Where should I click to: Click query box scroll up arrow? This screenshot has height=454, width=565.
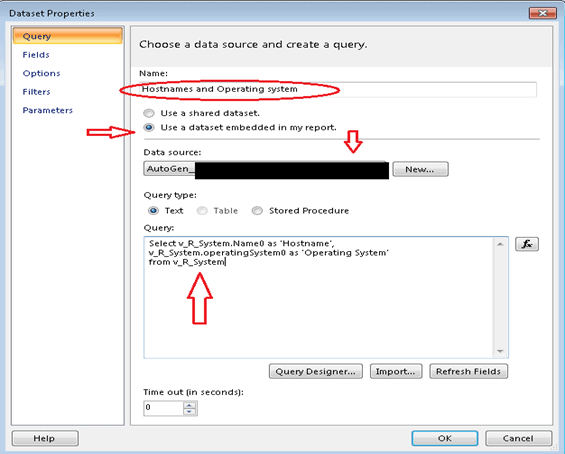point(500,245)
